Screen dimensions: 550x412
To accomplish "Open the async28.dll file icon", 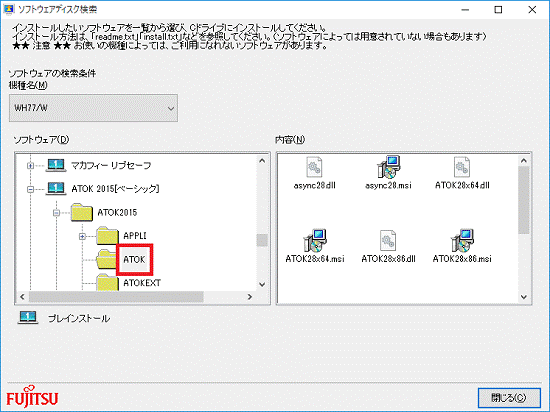I will (314, 167).
